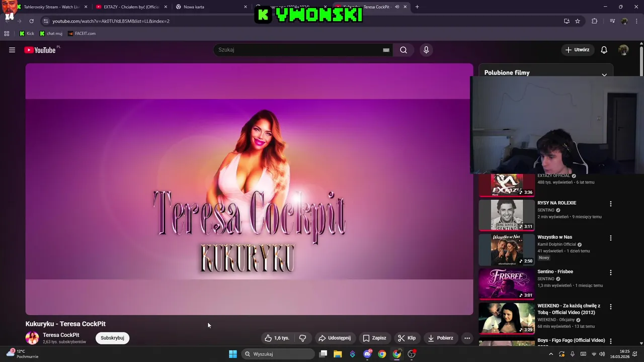The image size is (644, 362).
Task: View site information icon in address bar
Action: pos(46,21)
